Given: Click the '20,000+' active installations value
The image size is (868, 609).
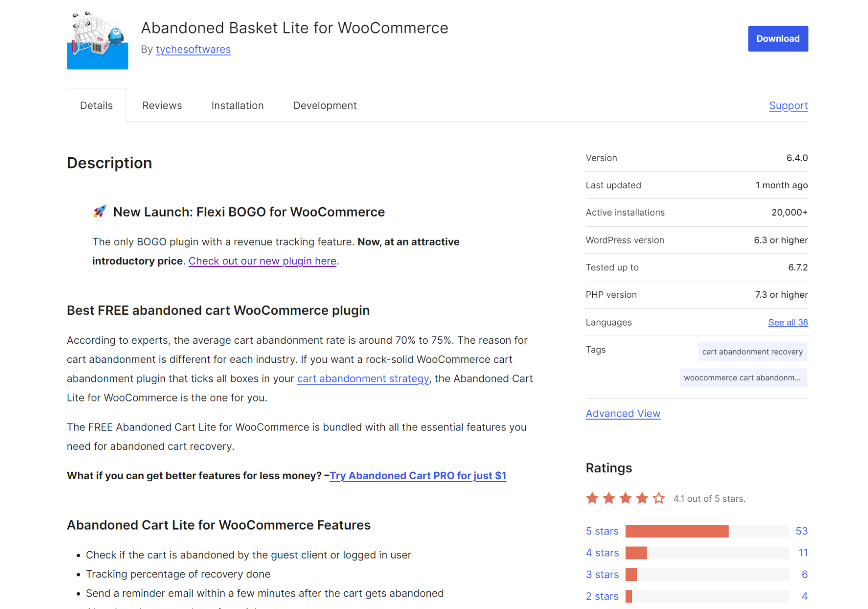Looking at the screenshot, I should pyautogui.click(x=789, y=212).
